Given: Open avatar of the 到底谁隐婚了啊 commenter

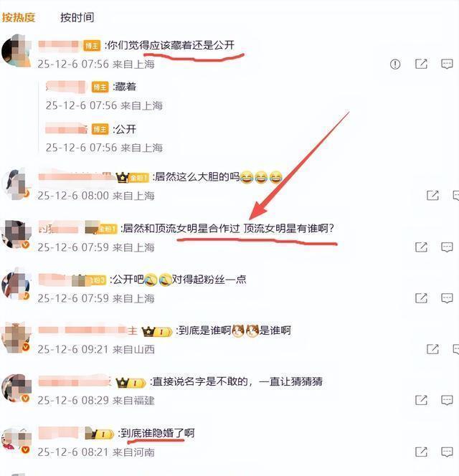Looking at the screenshot, I should point(16,439).
